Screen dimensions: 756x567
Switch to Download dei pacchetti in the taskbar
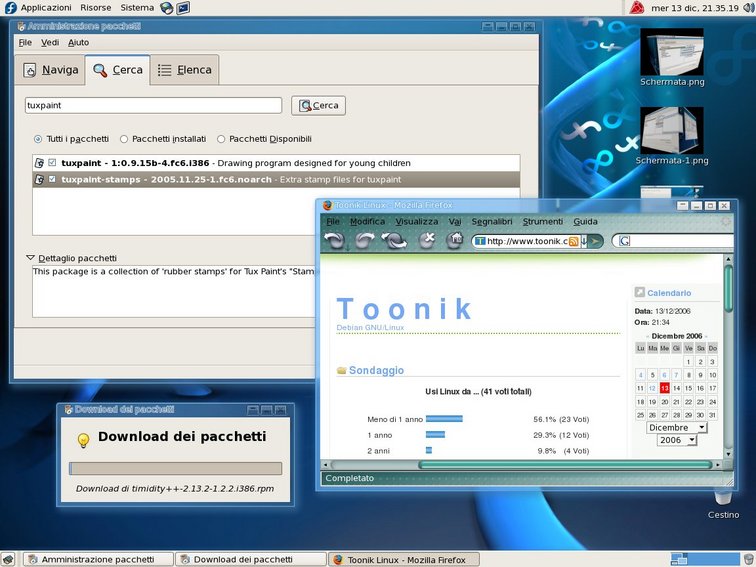[251, 559]
